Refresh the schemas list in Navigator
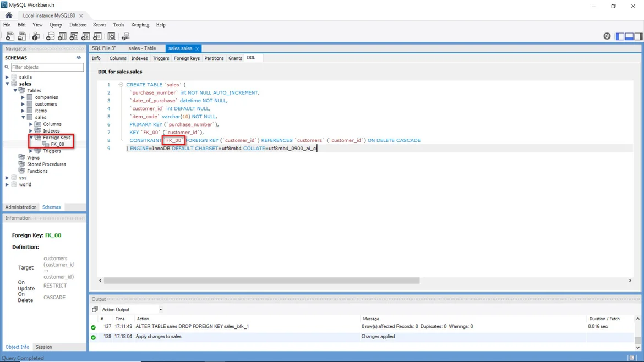644x362 pixels. point(79,58)
